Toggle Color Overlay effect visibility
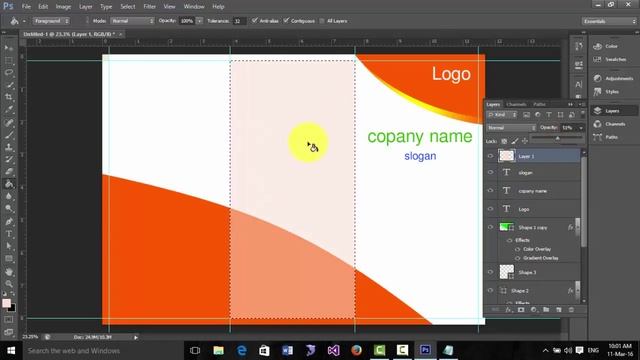The width and height of the screenshot is (640, 360). click(518, 249)
